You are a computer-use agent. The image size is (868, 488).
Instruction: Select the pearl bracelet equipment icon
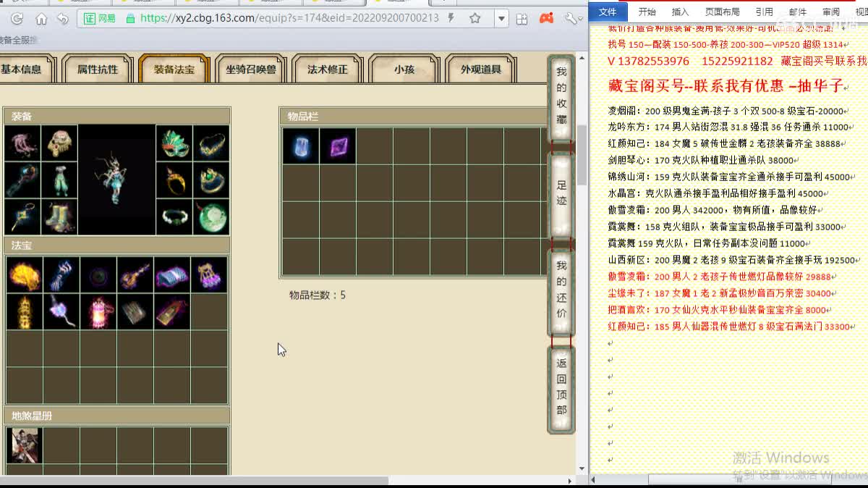[x=174, y=217]
